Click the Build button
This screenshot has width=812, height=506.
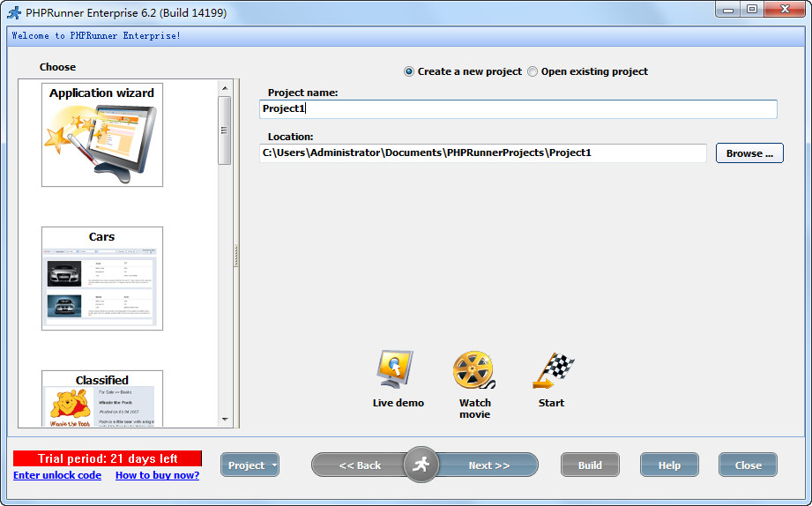pyautogui.click(x=590, y=465)
